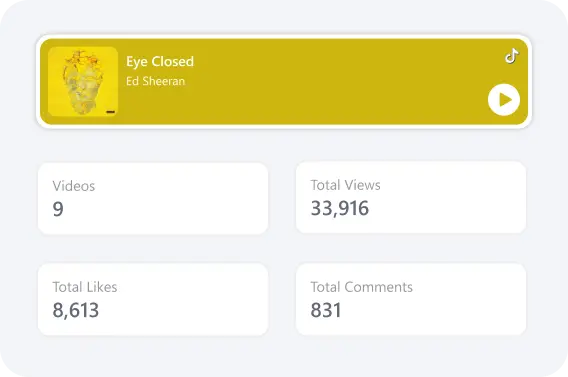
Task: Open the Total Views card
Action: 411,197
